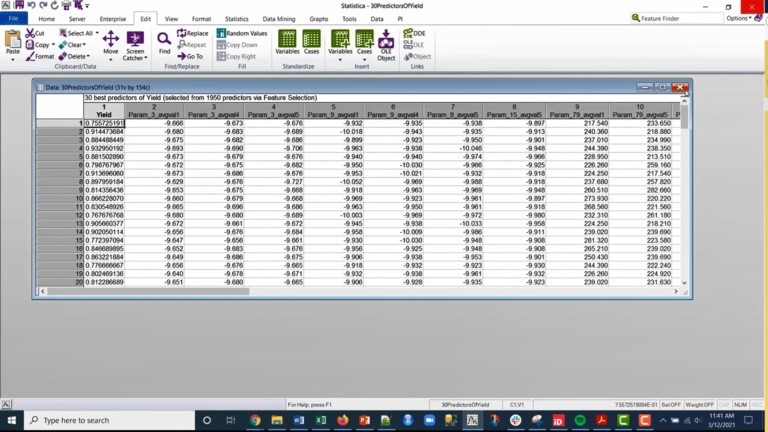Click the DDE links button
The image size is (768, 432).
click(414, 33)
